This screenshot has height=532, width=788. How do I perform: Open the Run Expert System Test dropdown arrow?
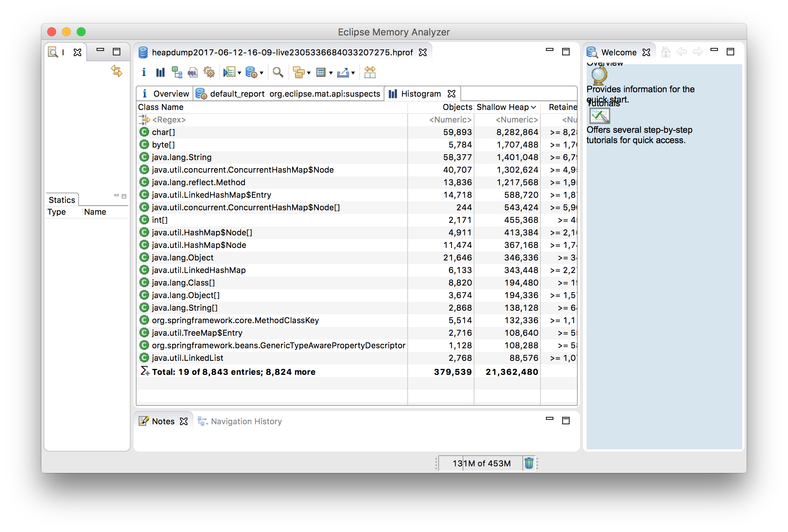(239, 73)
